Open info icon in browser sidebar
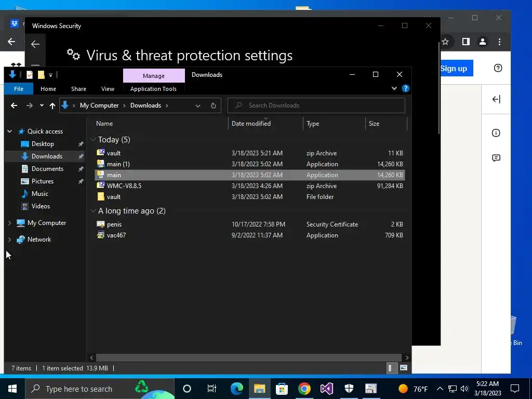Image resolution: width=532 pixels, height=399 pixels. point(496,133)
